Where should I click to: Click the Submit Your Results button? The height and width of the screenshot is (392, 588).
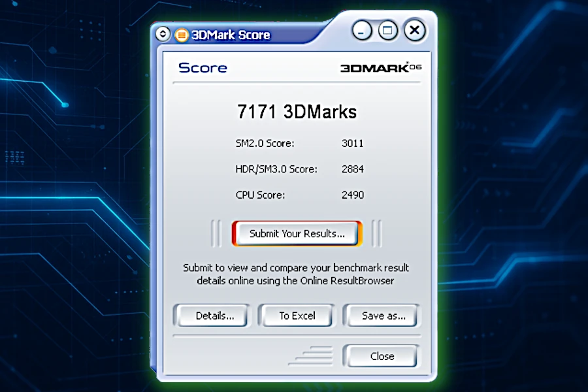pos(297,233)
